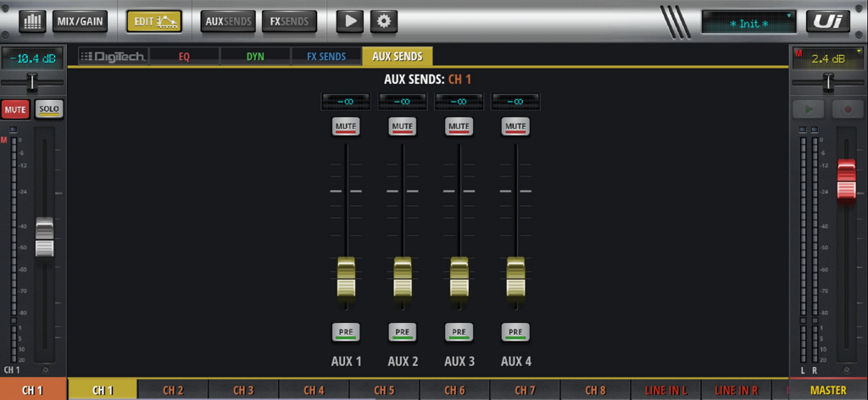
Task: Click the AUX 3 send fader
Action: tap(459, 278)
